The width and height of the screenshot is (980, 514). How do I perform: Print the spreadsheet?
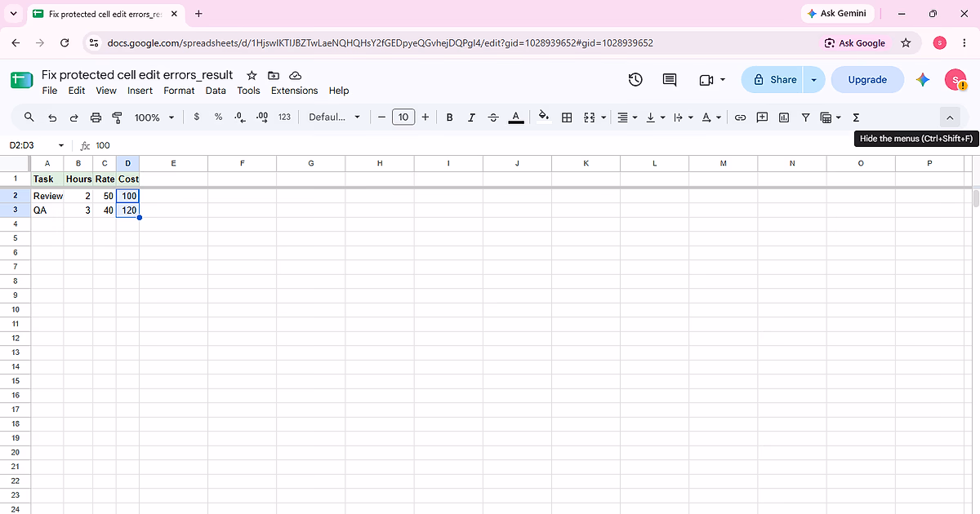96,117
